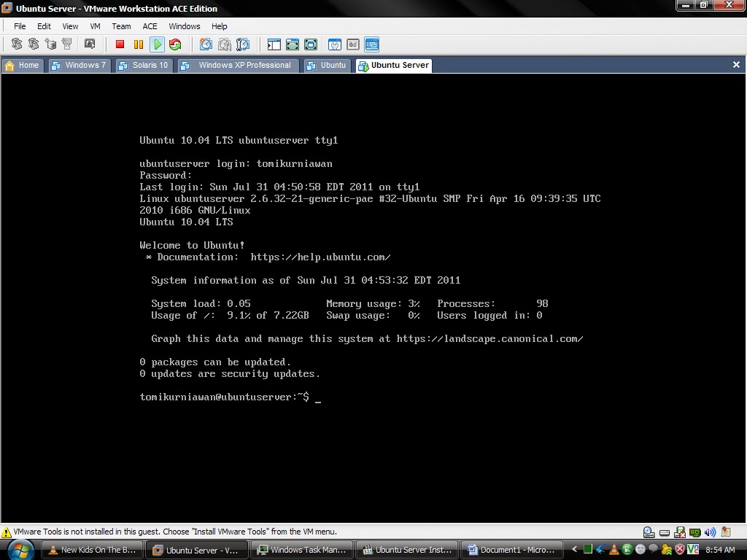The image size is (747, 560).
Task: Click the VNC tray icon
Action: [693, 550]
